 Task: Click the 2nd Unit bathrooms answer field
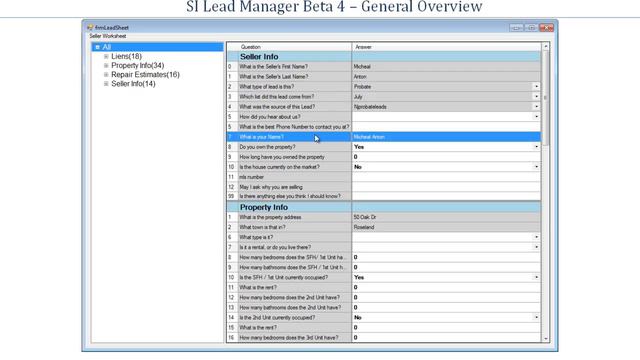click(x=446, y=308)
